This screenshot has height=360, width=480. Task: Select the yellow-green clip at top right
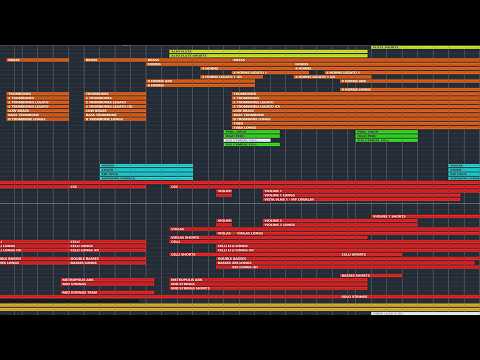[x=425, y=48]
